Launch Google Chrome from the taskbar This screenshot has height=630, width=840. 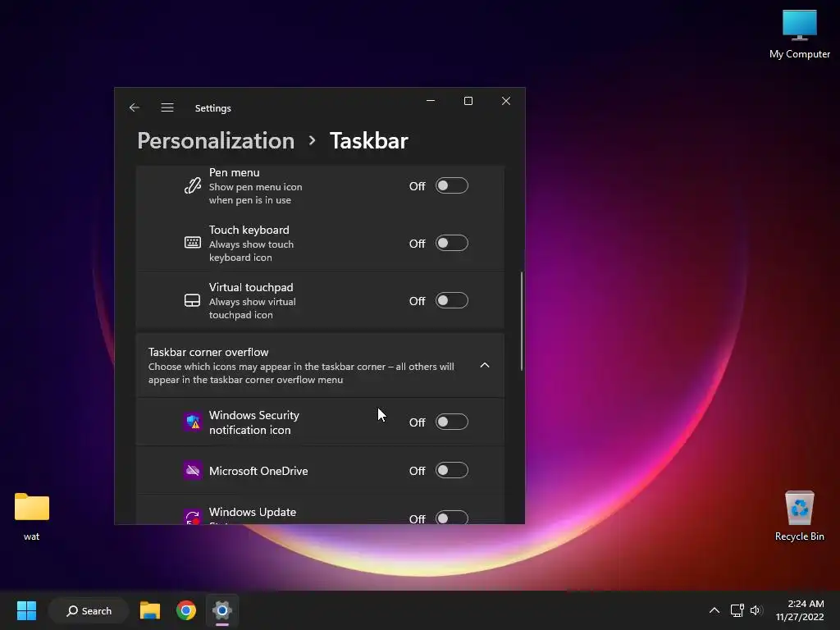click(x=186, y=610)
